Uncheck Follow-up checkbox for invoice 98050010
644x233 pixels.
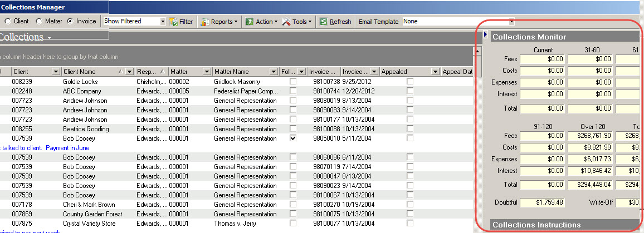293,138
